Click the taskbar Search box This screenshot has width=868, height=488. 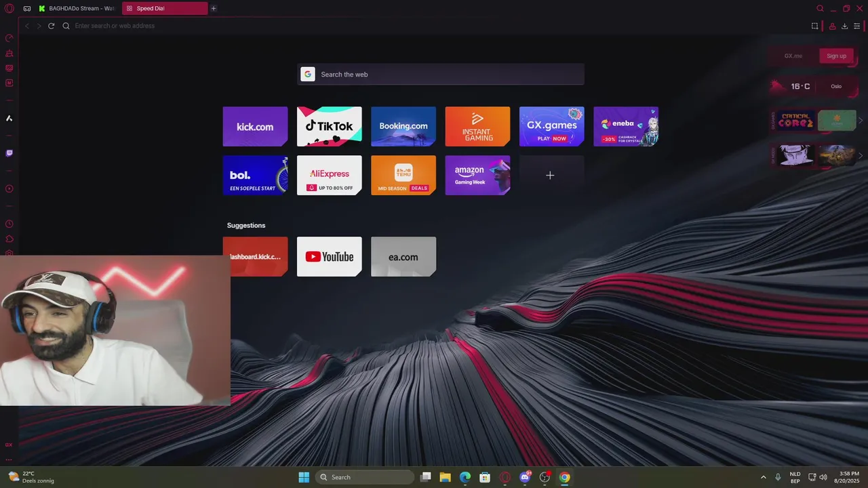[365, 477]
